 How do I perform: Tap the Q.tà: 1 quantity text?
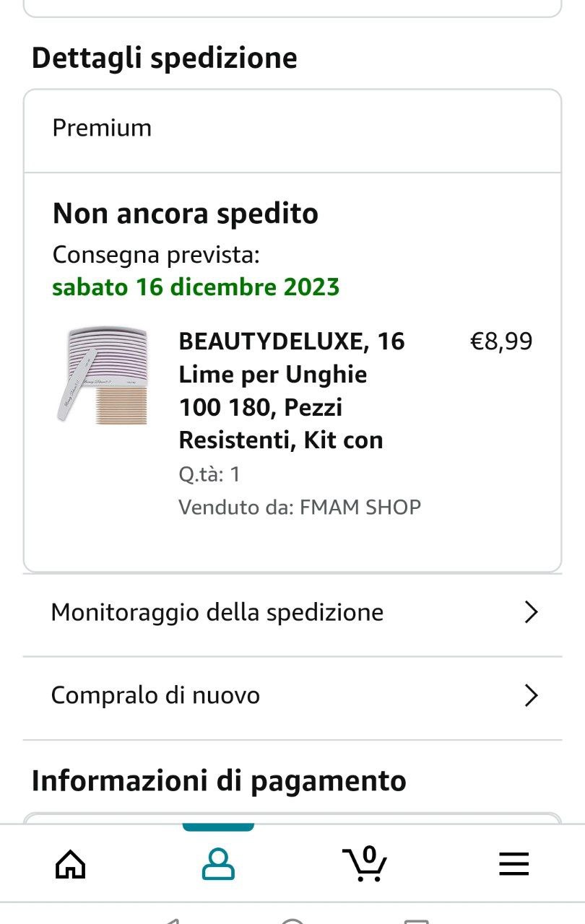[209, 474]
